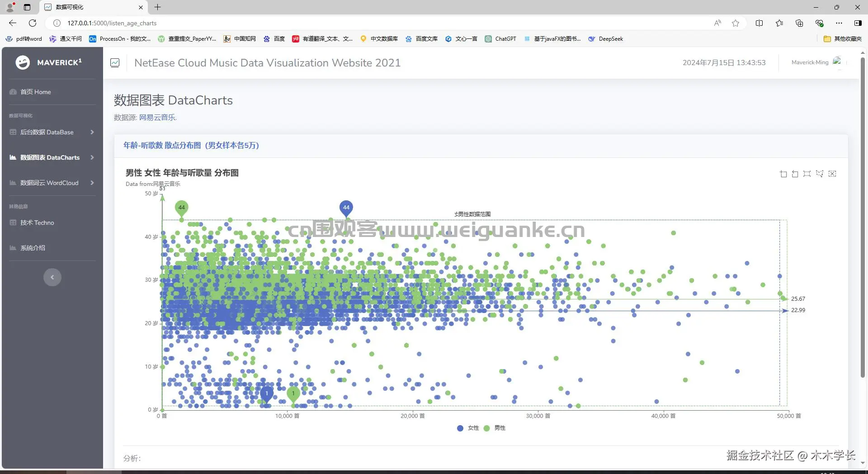The image size is (868, 474).
Task: Click the 25.67 average line label
Action: (x=798, y=299)
